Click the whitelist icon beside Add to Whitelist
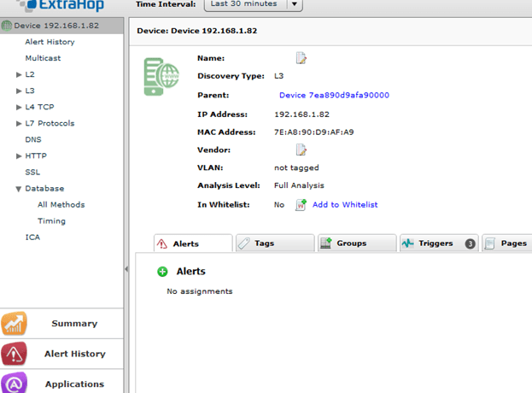 point(301,205)
